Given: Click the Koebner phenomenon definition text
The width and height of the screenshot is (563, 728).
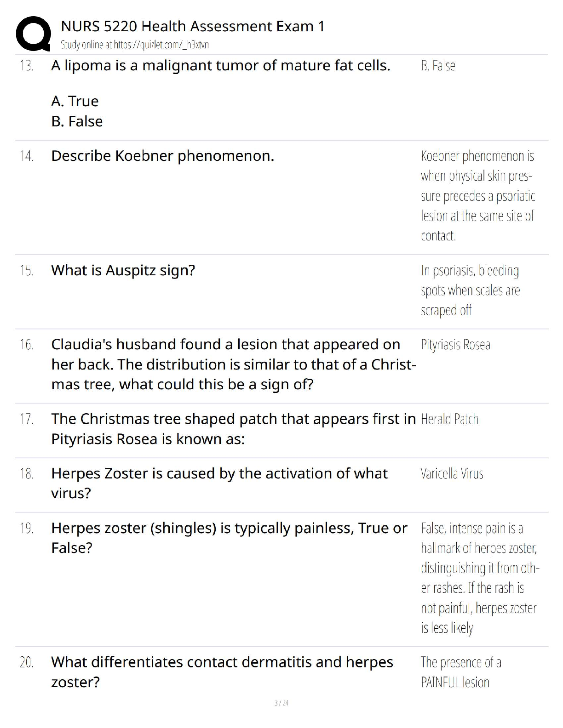Looking at the screenshot, I should pos(477,196).
